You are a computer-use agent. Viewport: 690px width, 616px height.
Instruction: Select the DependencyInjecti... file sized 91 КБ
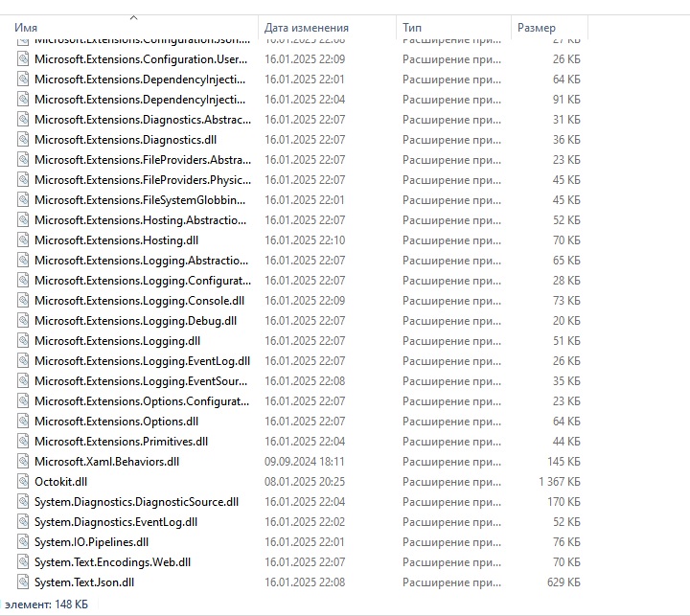[x=140, y=100]
